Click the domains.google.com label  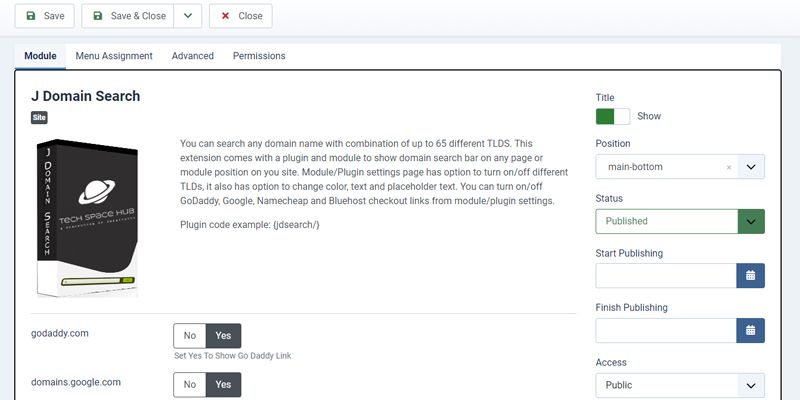coord(76,382)
